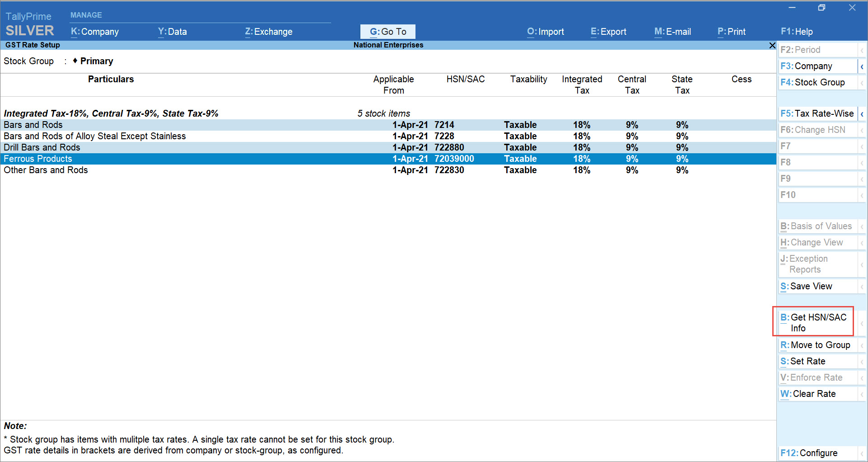Open the E: Export menu
This screenshot has height=462, width=868.
click(608, 32)
